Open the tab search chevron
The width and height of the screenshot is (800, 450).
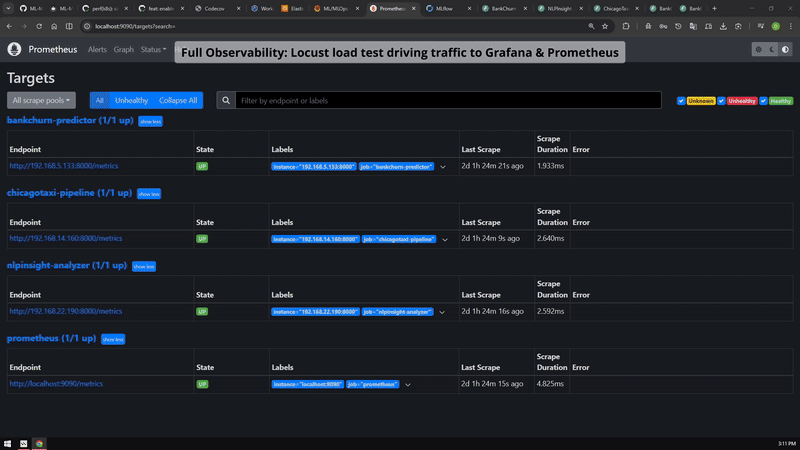tap(8, 8)
